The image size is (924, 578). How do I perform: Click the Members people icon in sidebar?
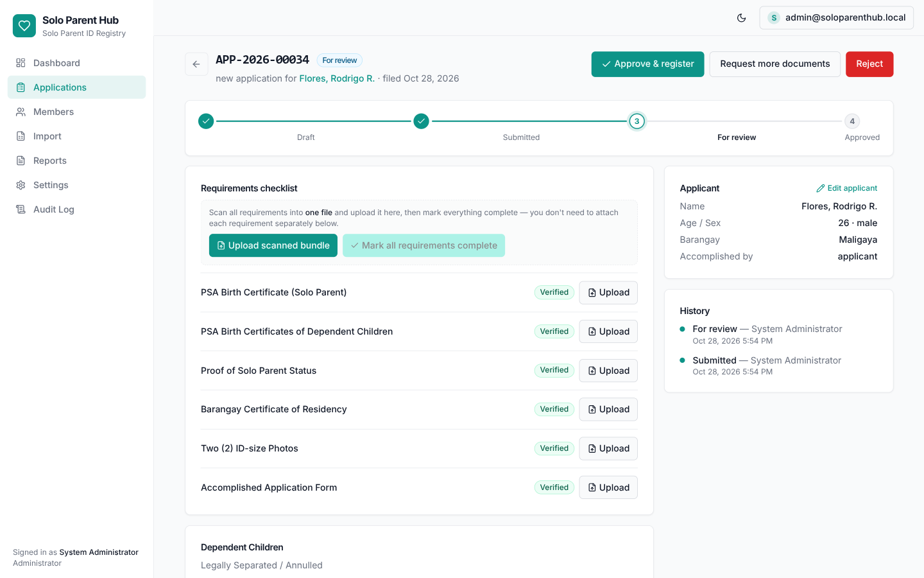point(21,112)
